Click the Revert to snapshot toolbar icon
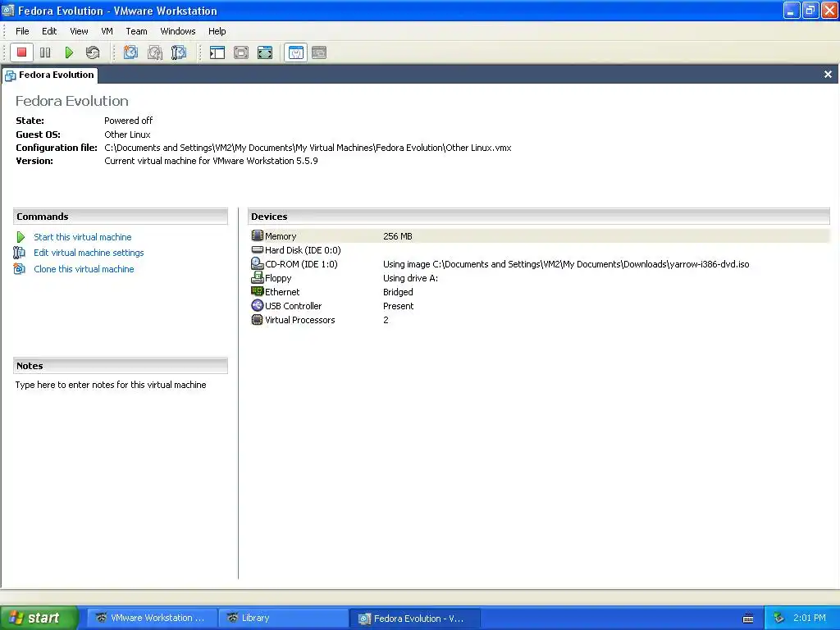The width and height of the screenshot is (840, 630). (155, 52)
